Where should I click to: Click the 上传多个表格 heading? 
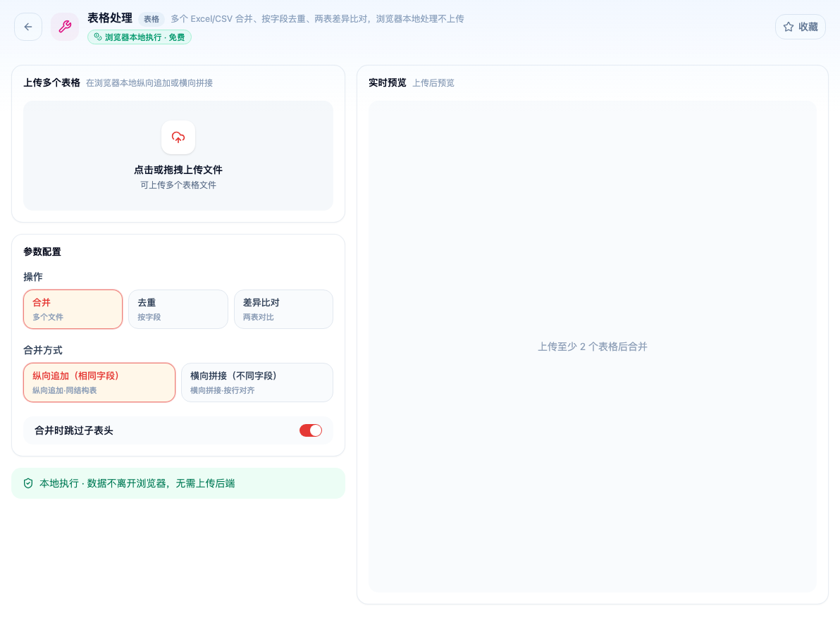tap(52, 82)
